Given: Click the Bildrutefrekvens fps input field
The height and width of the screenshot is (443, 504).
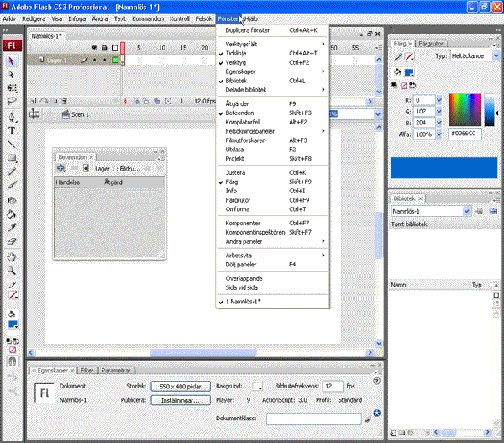Looking at the screenshot, I should coord(333,387).
